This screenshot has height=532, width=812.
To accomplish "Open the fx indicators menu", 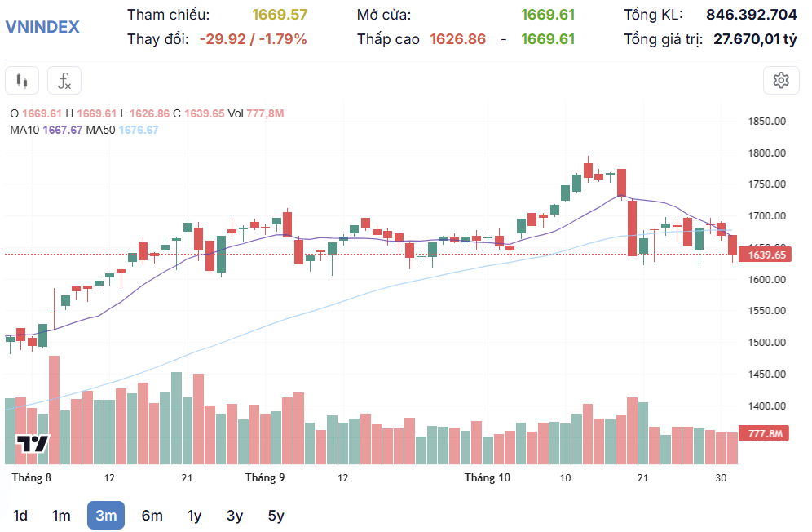I will pos(64,81).
